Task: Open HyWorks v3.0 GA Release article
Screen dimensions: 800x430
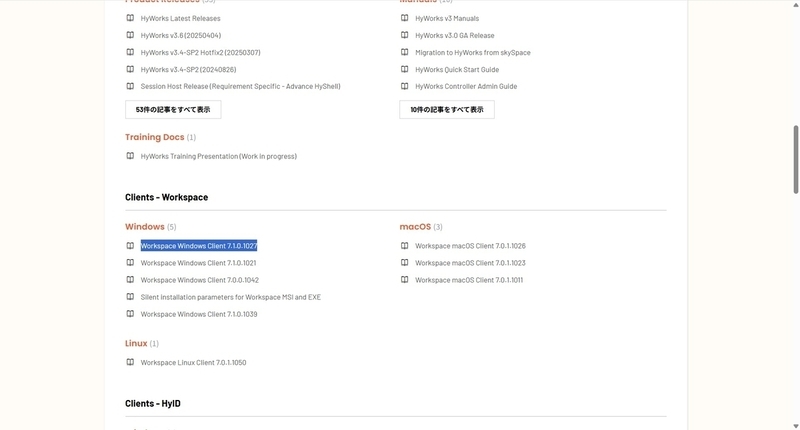Action: click(x=455, y=35)
